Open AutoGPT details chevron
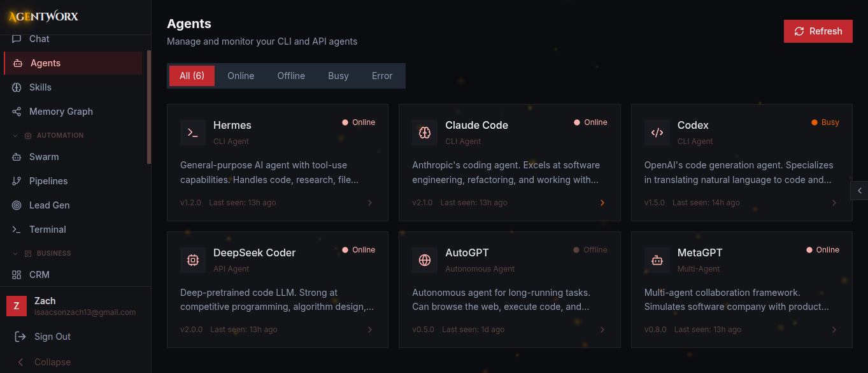The image size is (868, 373). (602, 330)
